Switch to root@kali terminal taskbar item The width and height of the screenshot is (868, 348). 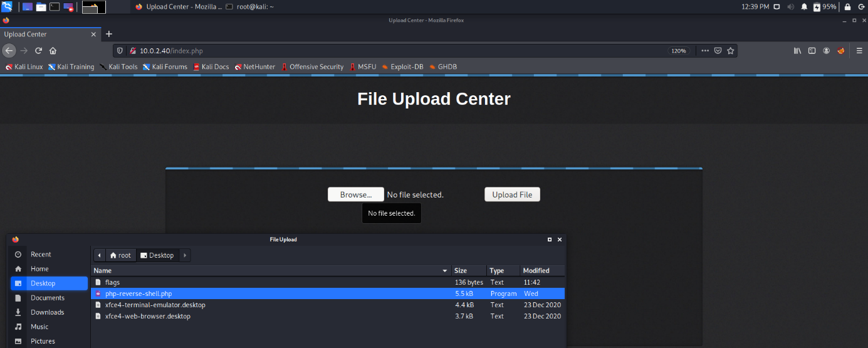(x=249, y=7)
